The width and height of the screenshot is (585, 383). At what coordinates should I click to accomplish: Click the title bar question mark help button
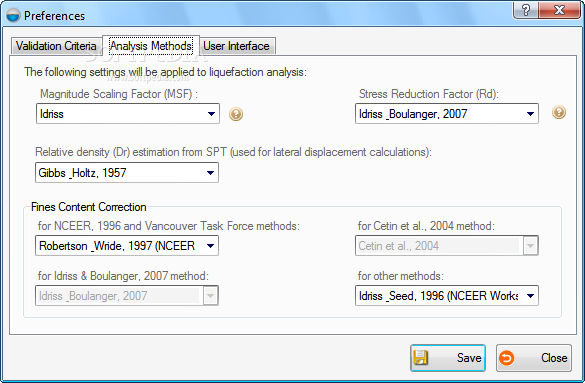[x=525, y=10]
